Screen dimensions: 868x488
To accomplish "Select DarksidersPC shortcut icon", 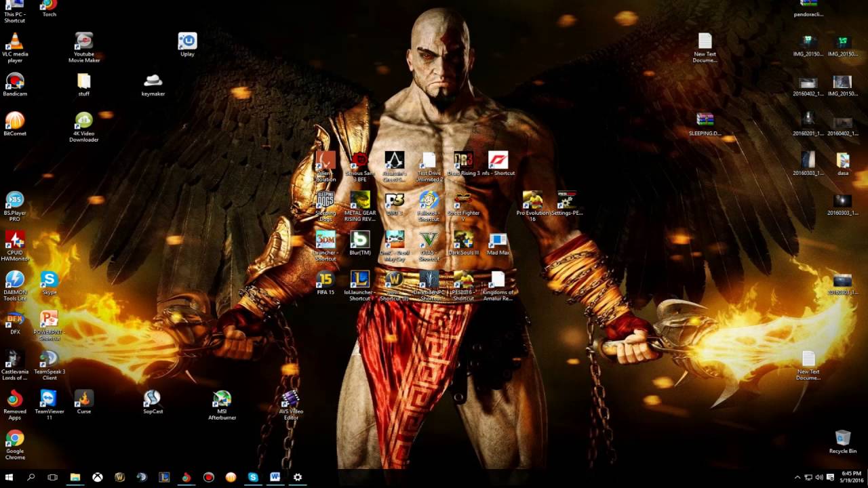I will tap(429, 287).
